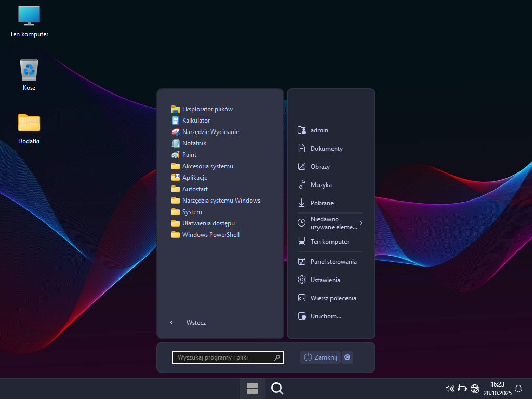Viewport: 532px width, 399px height.
Task: Go back using the Wstecz button
Action: (195, 323)
